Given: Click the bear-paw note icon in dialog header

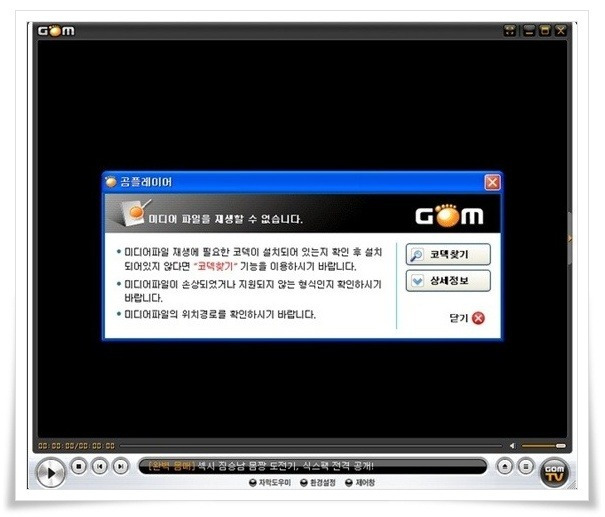Looking at the screenshot, I should tap(134, 213).
